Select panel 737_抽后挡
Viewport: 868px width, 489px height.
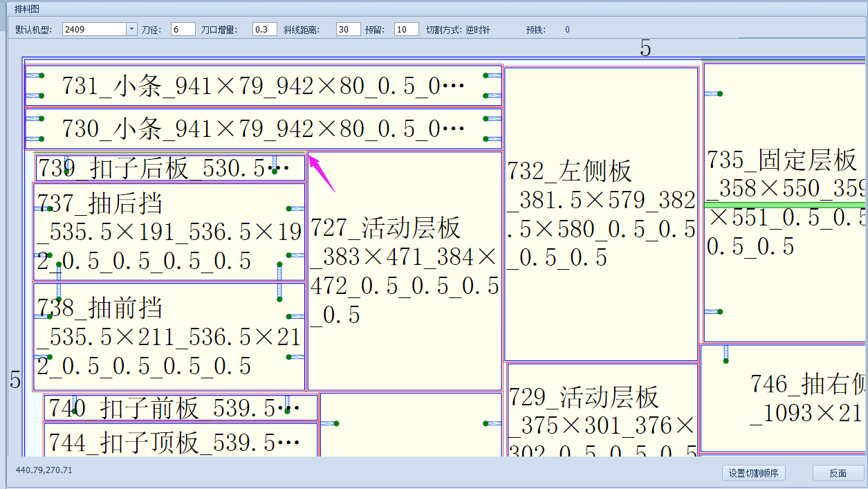[x=169, y=232]
